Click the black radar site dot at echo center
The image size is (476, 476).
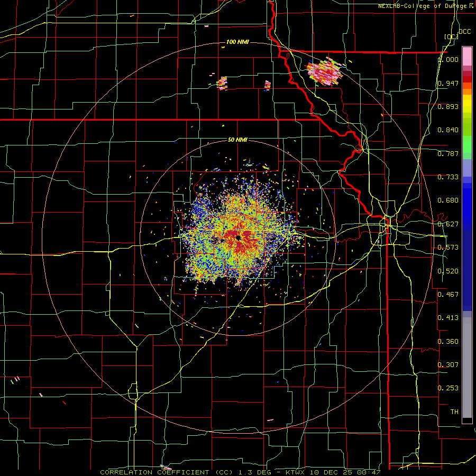(238, 237)
